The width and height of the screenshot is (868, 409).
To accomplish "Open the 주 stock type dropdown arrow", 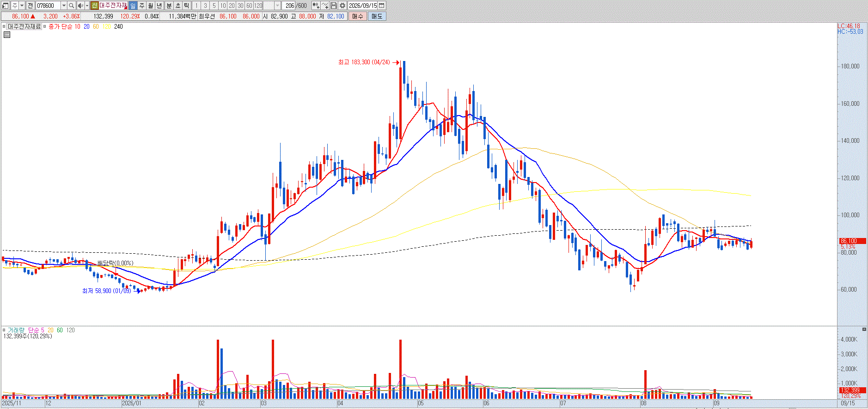I will (22, 6).
